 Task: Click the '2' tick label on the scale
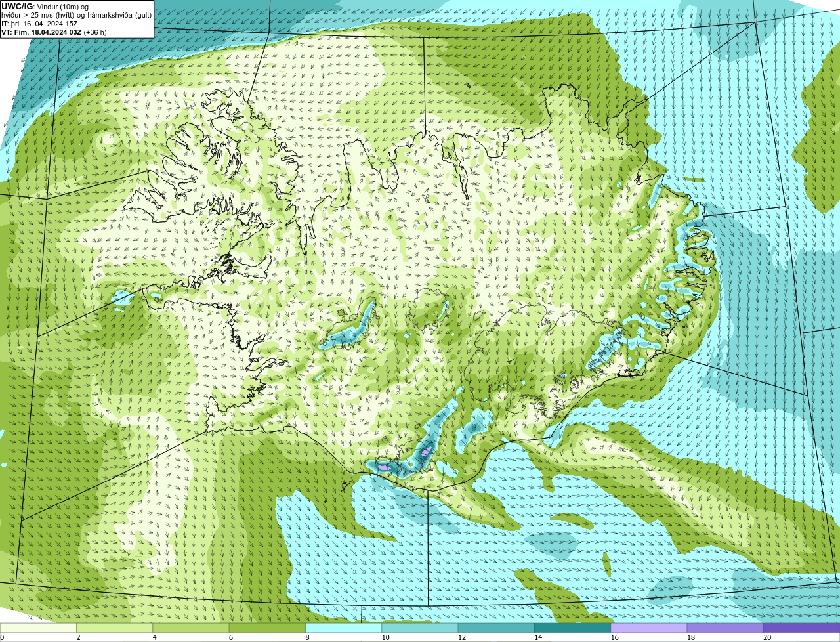click(x=78, y=637)
